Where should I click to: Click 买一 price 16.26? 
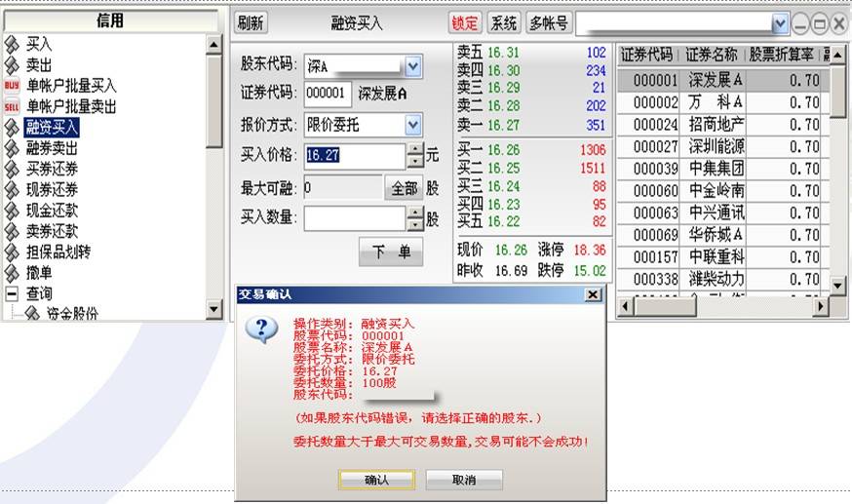pos(504,150)
